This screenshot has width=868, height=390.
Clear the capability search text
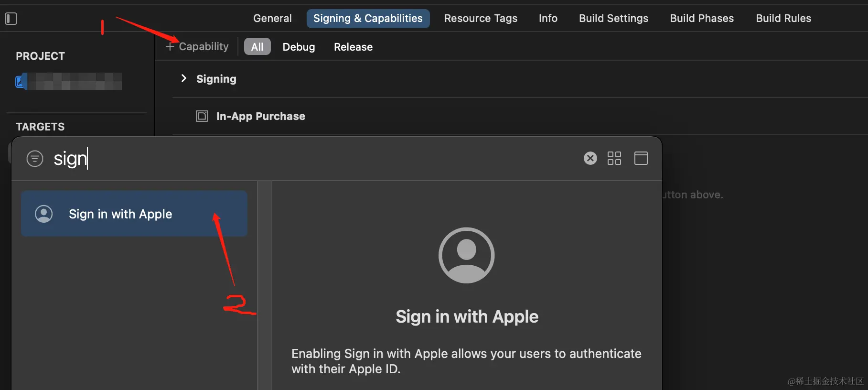coord(590,158)
